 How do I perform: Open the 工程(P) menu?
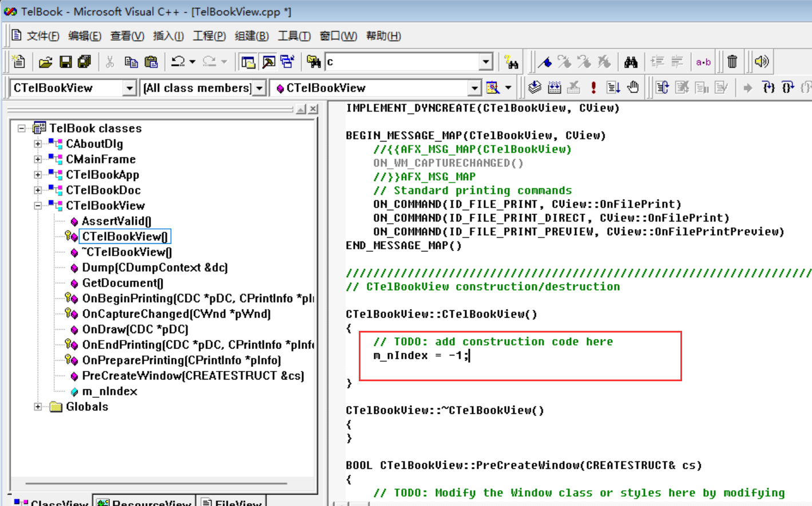click(209, 36)
